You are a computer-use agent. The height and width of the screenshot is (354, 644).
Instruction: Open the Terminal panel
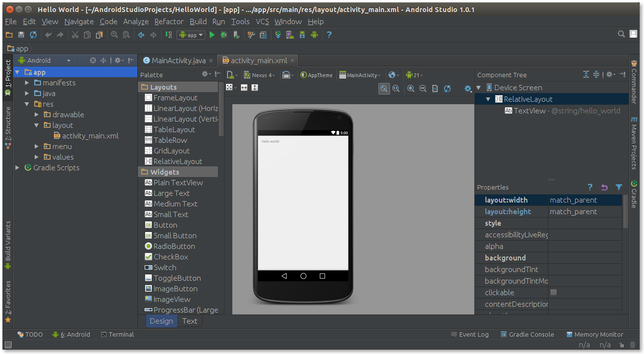tap(117, 334)
